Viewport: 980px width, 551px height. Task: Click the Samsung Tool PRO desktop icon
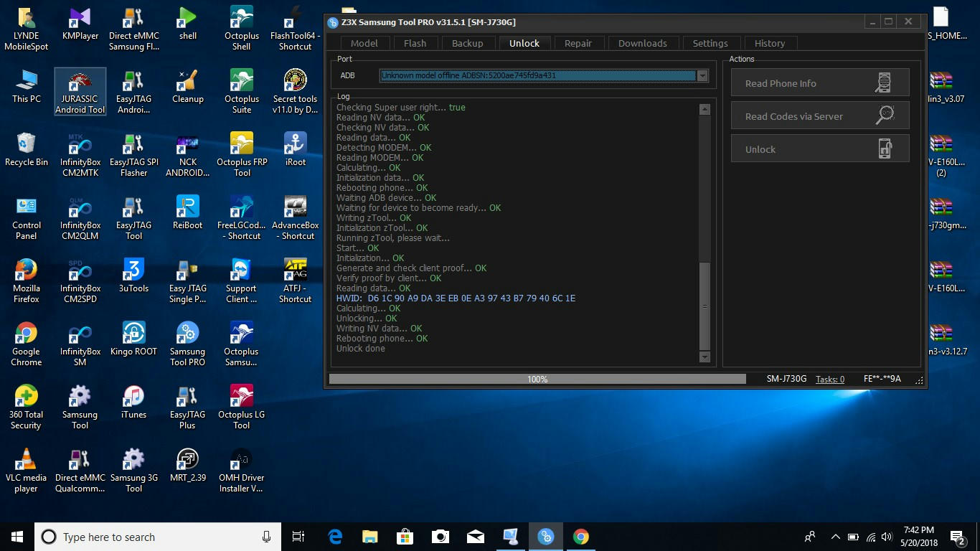[x=188, y=344]
